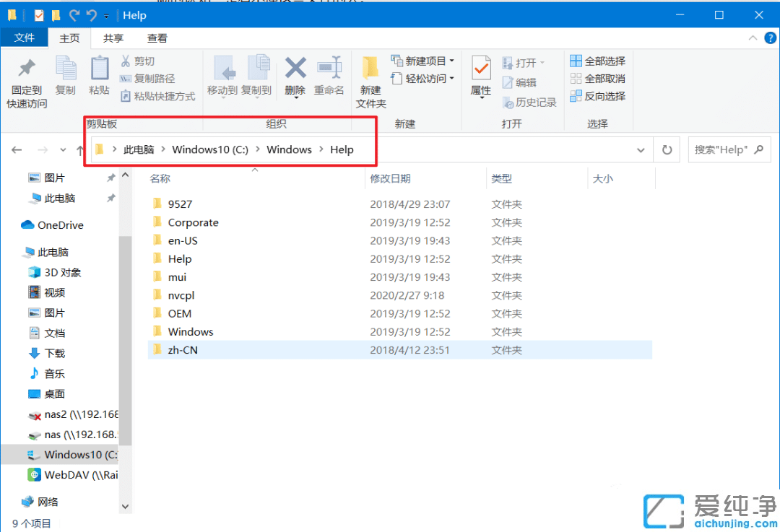Switch to the Share (共享) tab
The height and width of the screenshot is (532, 780).
click(x=113, y=38)
